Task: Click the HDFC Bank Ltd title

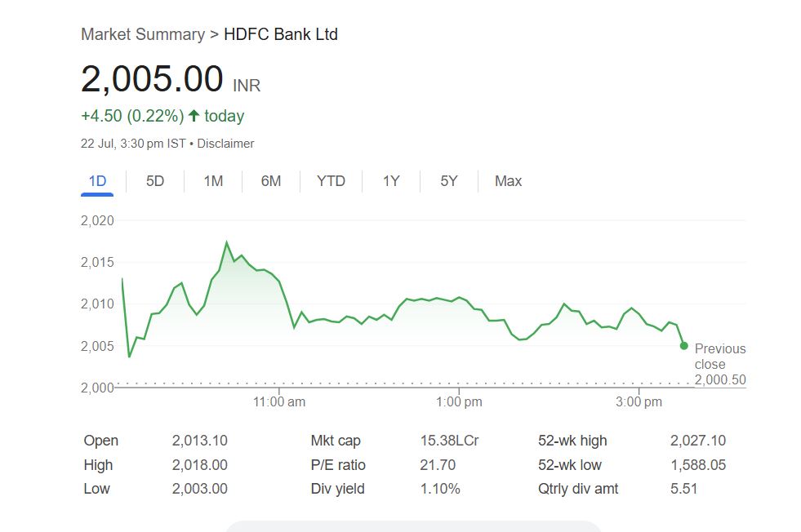Action: pyautogui.click(x=281, y=34)
